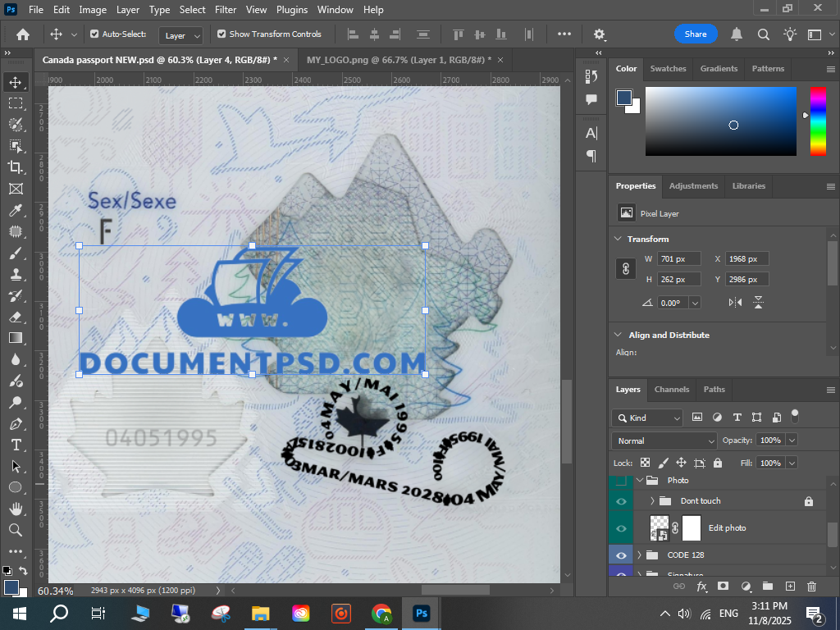Click the Share button
Image resolution: width=840 pixels, height=630 pixels.
pos(695,34)
